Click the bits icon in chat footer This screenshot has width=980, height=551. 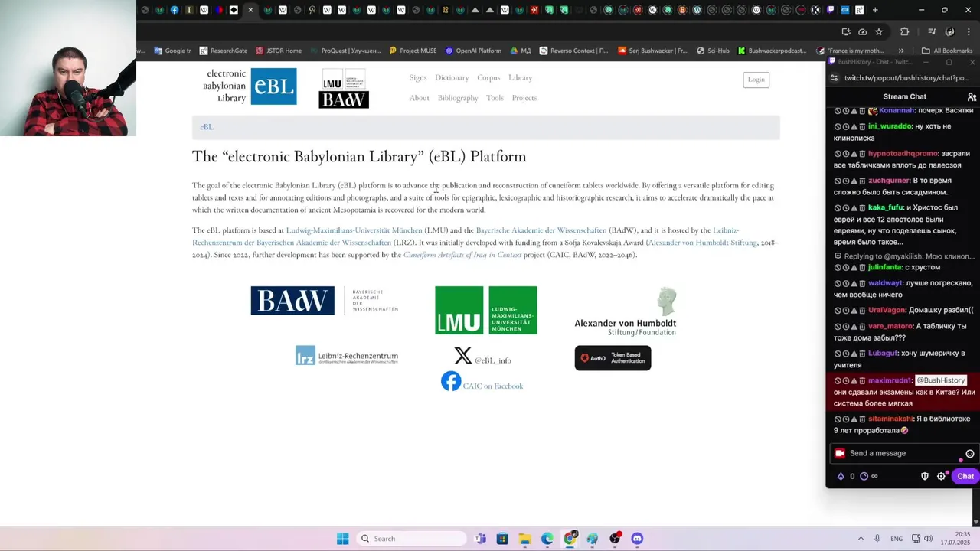(x=841, y=476)
